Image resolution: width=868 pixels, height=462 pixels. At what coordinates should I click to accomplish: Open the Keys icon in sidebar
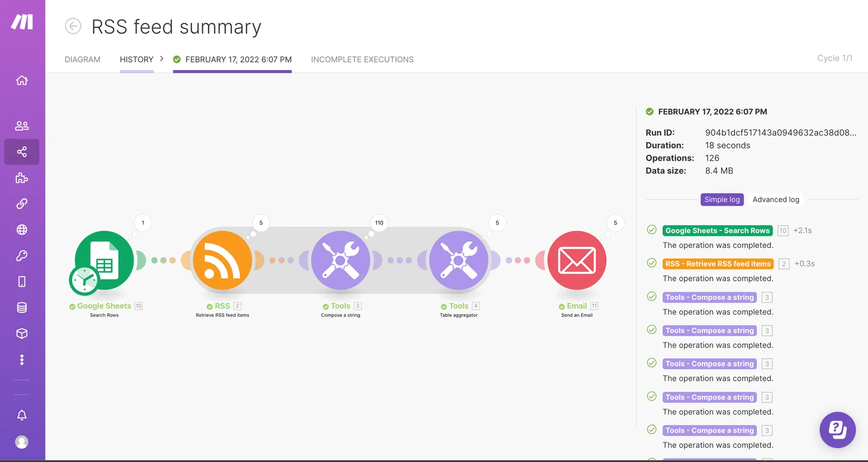pyautogui.click(x=22, y=255)
